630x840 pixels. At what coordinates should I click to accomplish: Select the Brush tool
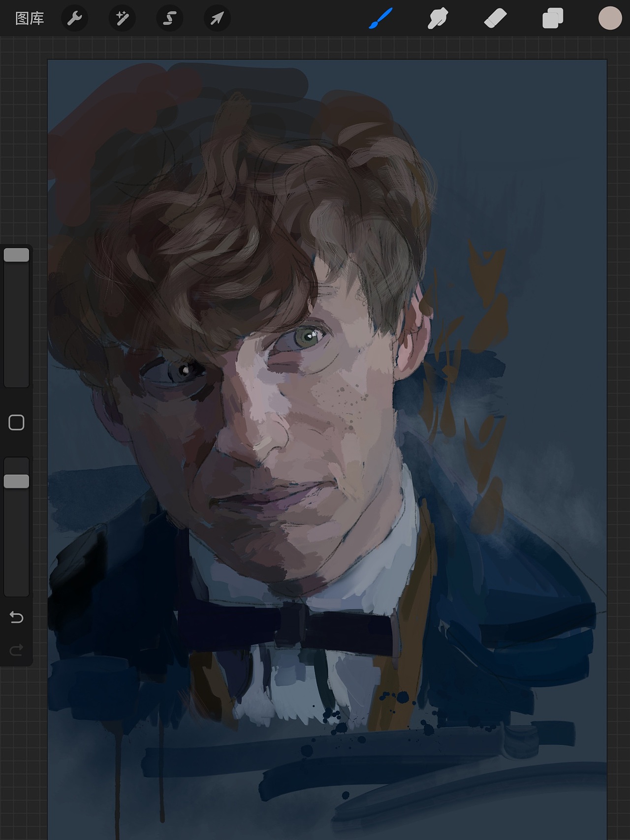click(x=380, y=19)
